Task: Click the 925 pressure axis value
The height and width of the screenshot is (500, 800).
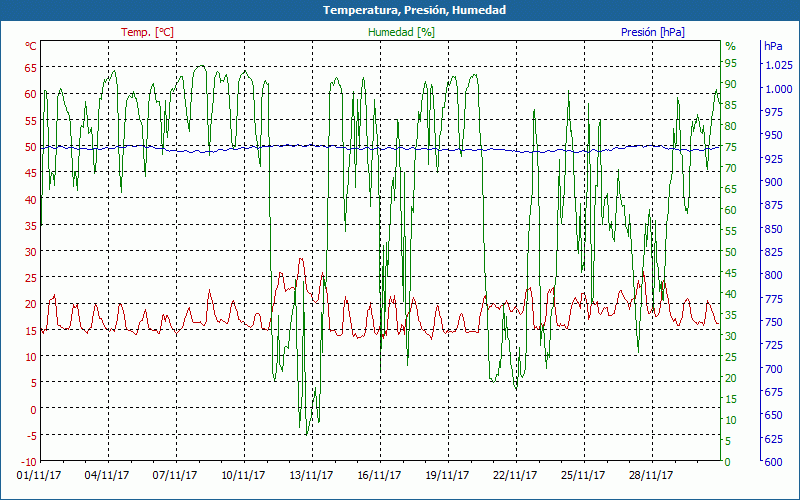Action: tap(774, 159)
